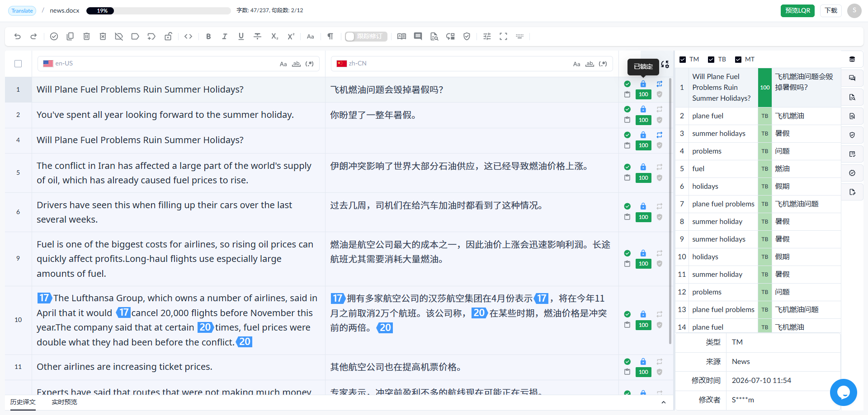
Task: Uncheck the TM checkbox
Action: 683,60
